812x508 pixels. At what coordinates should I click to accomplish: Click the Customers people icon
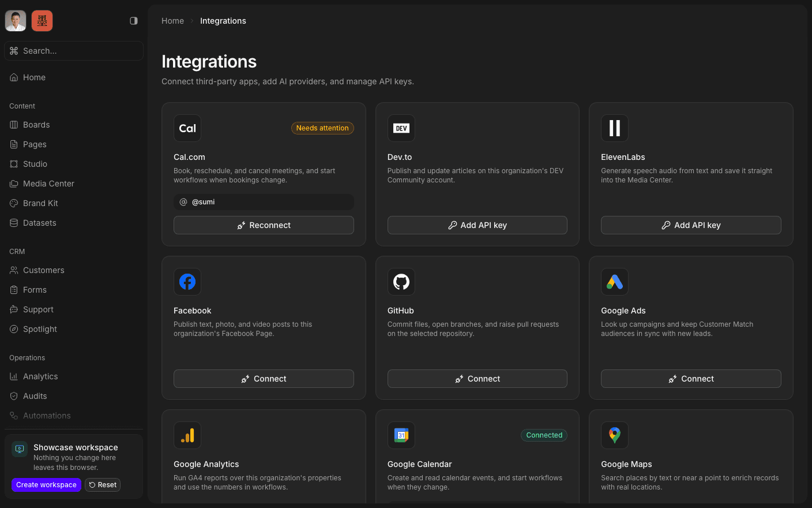14,270
